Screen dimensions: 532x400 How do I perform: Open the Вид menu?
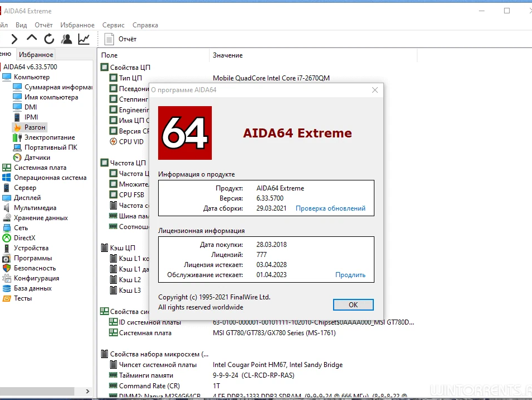(x=21, y=25)
